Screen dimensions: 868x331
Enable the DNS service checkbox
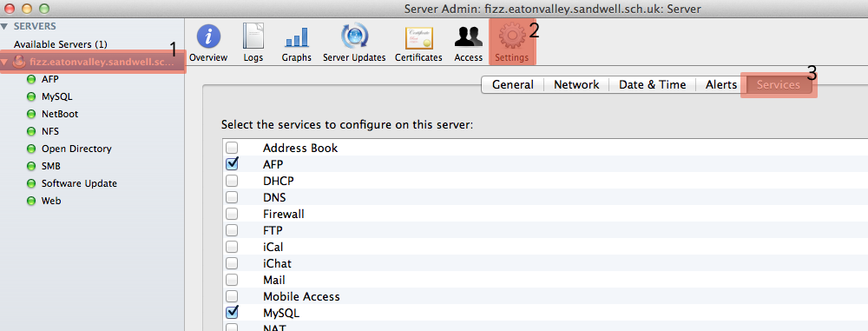coord(232,197)
